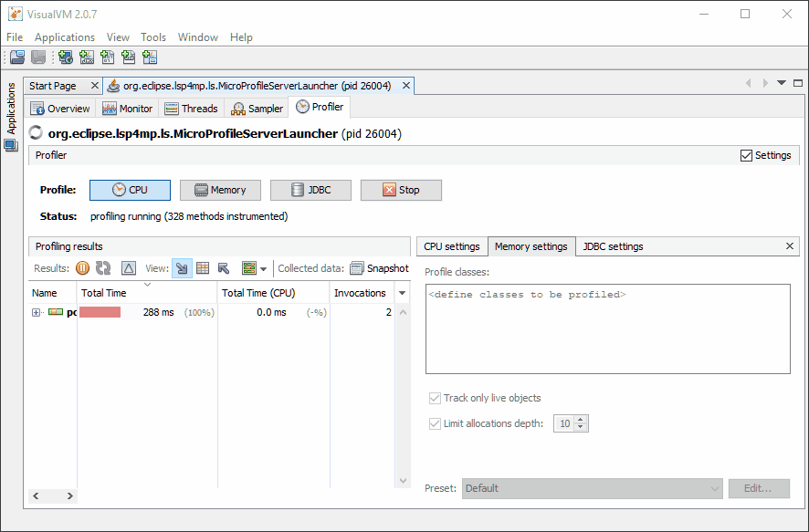This screenshot has height=532, width=809.
Task: Click the grayed Save snapshot toolbar icon
Action: click(x=38, y=57)
